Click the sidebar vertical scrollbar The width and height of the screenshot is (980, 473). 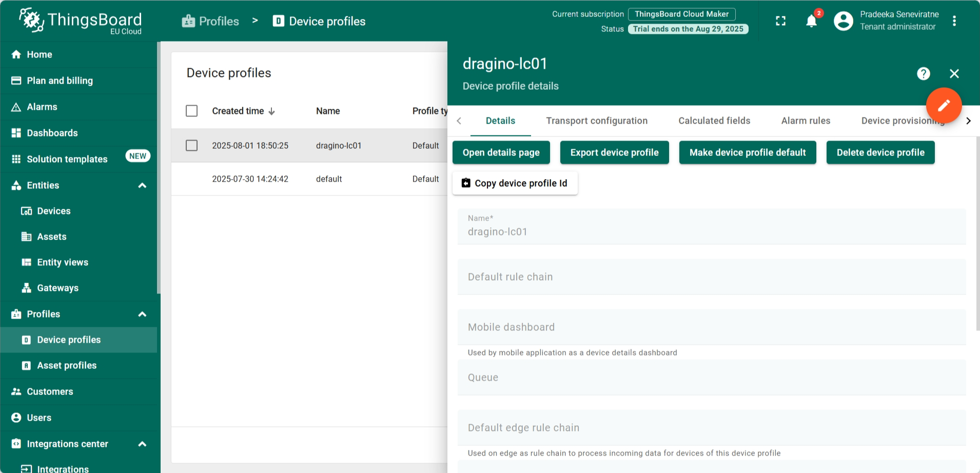click(x=159, y=168)
